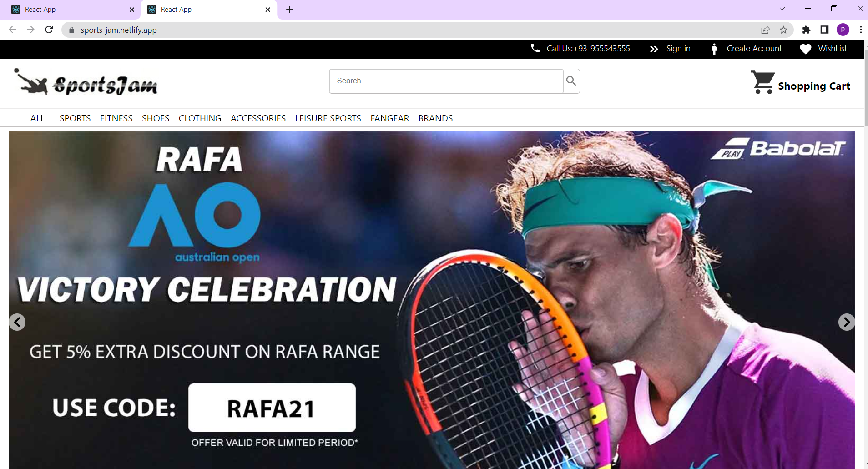Click the page vertical scrollbar

pos(866,88)
